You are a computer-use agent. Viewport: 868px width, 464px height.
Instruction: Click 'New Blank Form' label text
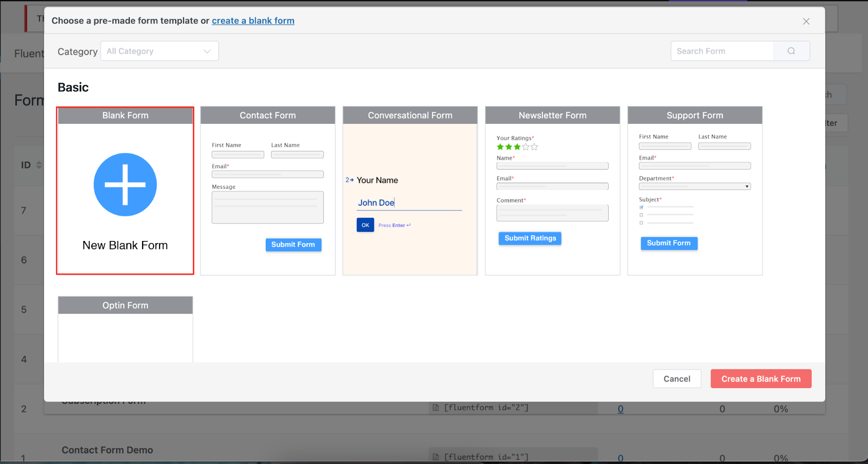pos(125,245)
